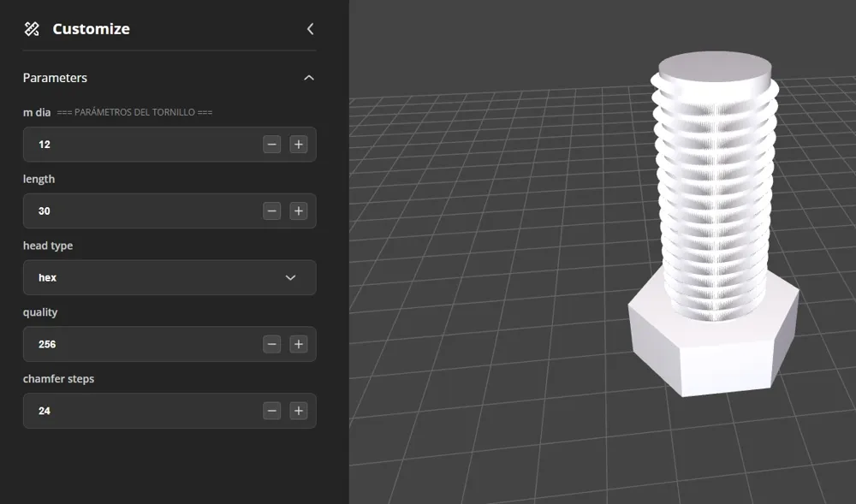The height and width of the screenshot is (504, 856).
Task: Click the Customize panel title text
Action: 91,28
